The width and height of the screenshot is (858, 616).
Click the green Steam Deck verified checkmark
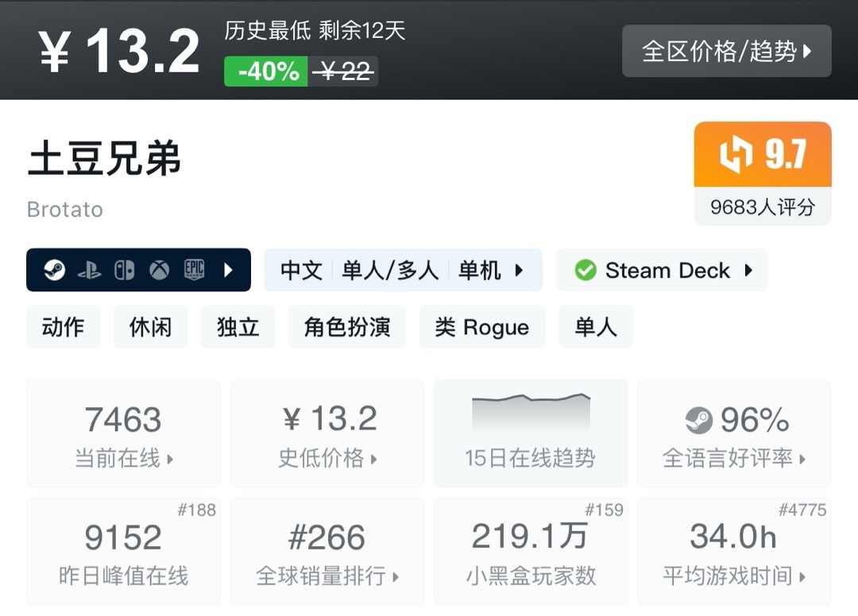pos(586,271)
